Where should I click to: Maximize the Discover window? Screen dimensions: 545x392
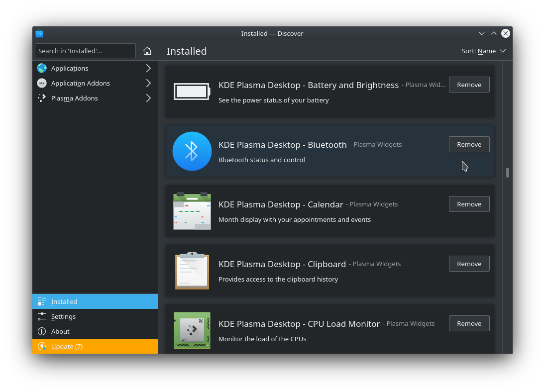[x=494, y=33]
